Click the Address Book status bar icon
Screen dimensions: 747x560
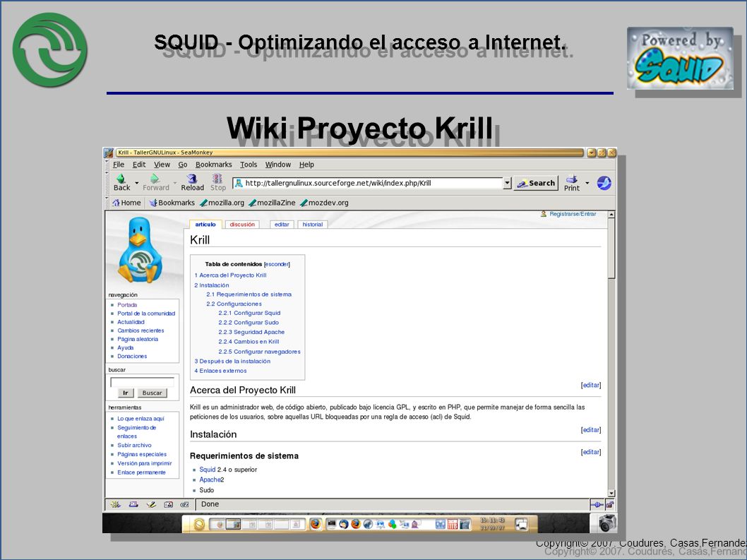pyautogui.click(x=168, y=504)
